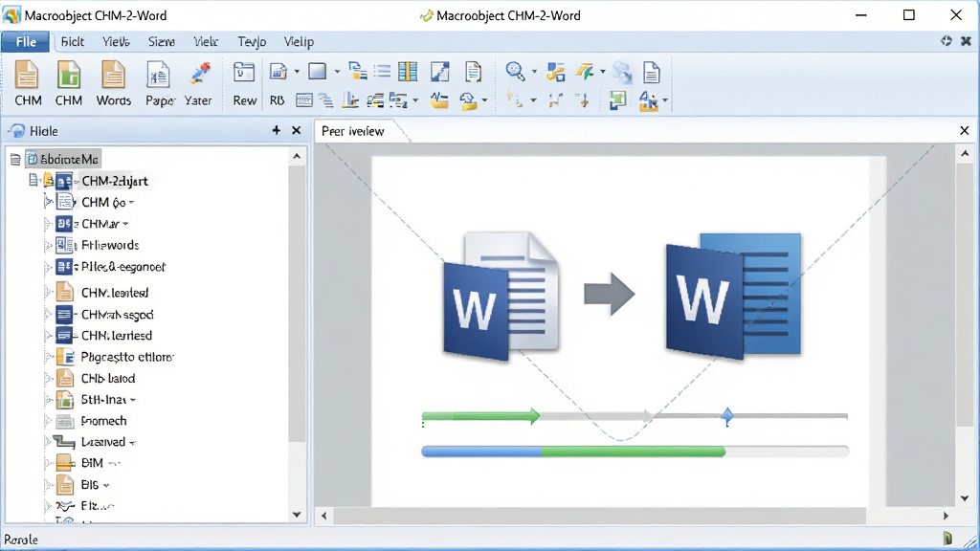Open the Bicit menu
Screen dimensions: 980x551
coord(73,42)
